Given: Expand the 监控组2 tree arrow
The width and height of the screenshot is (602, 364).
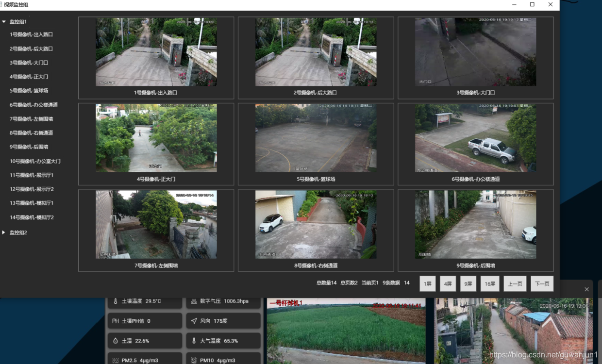Looking at the screenshot, I should point(4,232).
